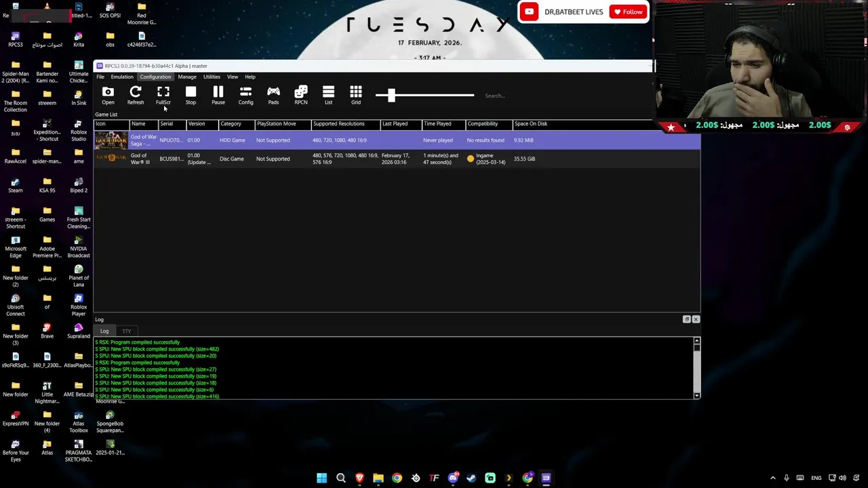Open the Supraland desktop icon
This screenshot has height=488, width=868.
[x=79, y=331]
